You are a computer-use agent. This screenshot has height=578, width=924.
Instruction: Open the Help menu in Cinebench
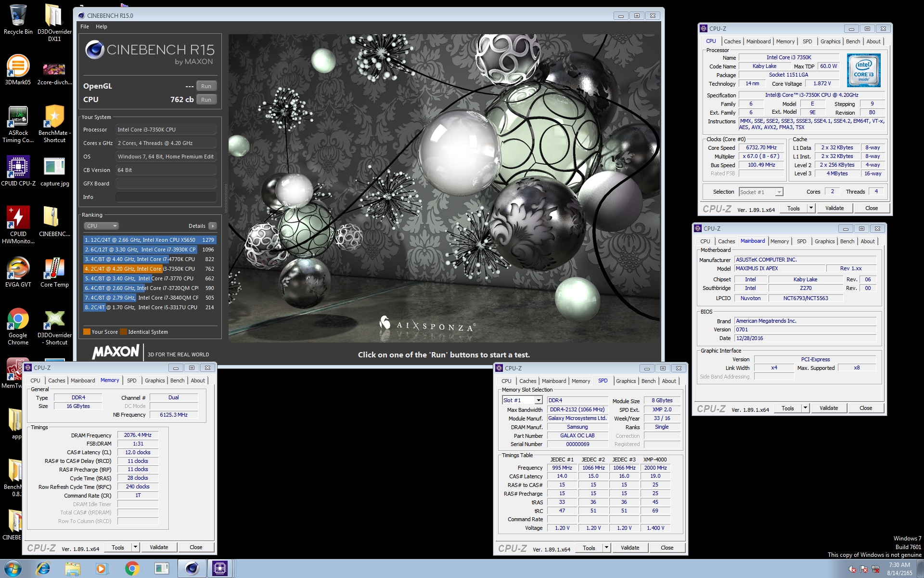(x=101, y=26)
